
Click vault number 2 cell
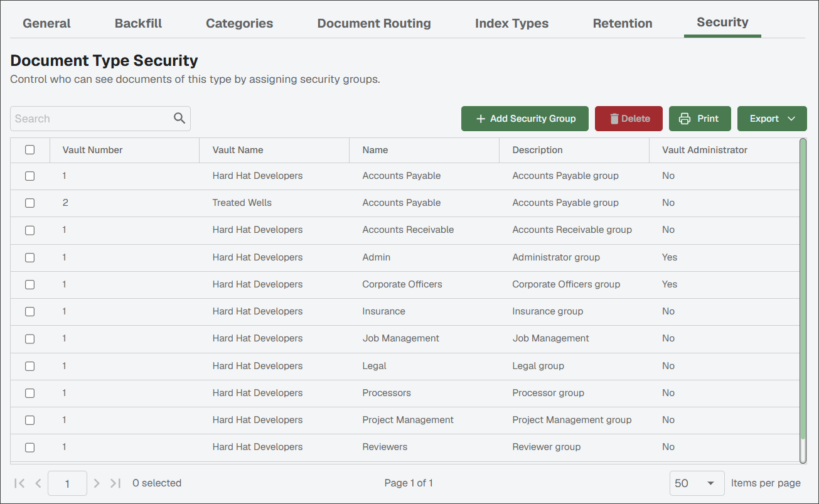pos(65,203)
